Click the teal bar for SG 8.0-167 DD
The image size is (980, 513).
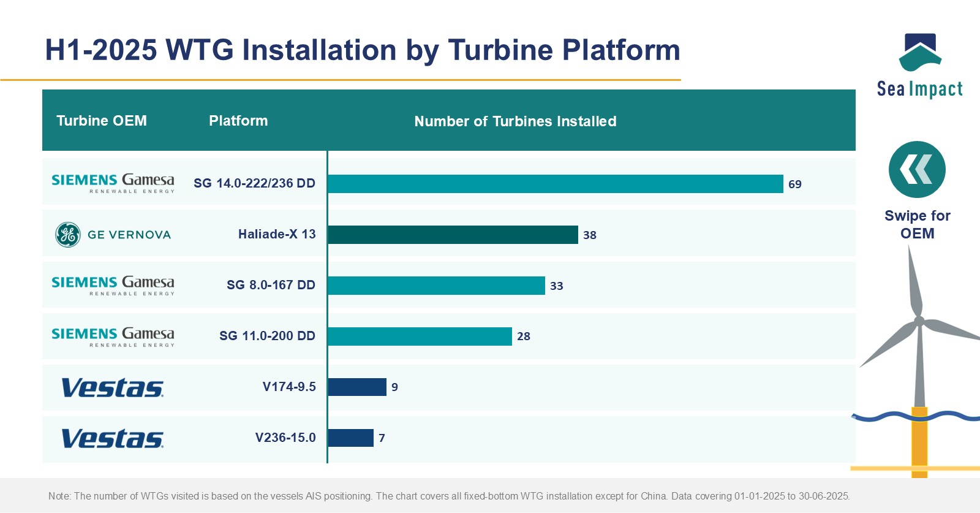[x=437, y=286]
